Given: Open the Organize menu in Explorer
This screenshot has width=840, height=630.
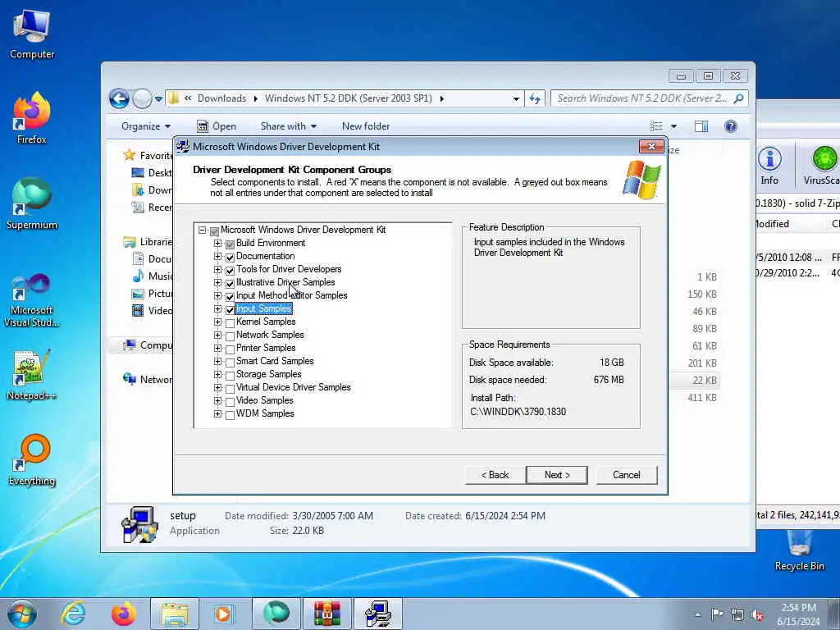Looking at the screenshot, I should point(146,126).
